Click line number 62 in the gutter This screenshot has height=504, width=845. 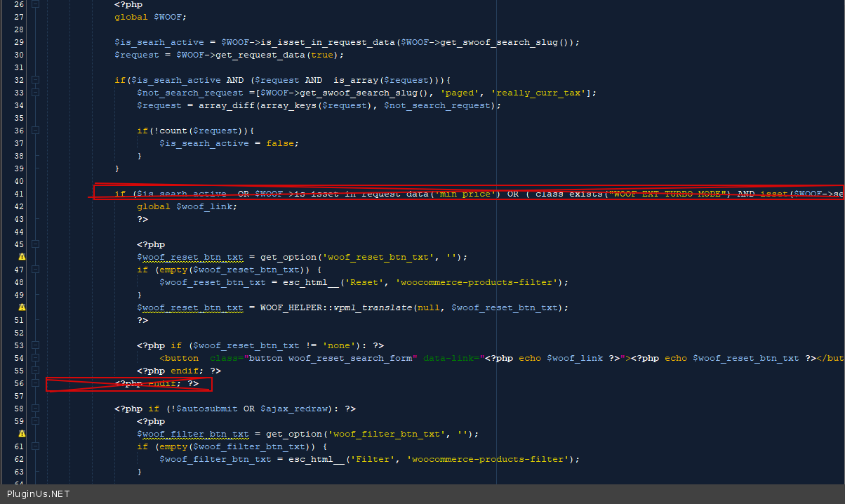tap(19, 459)
